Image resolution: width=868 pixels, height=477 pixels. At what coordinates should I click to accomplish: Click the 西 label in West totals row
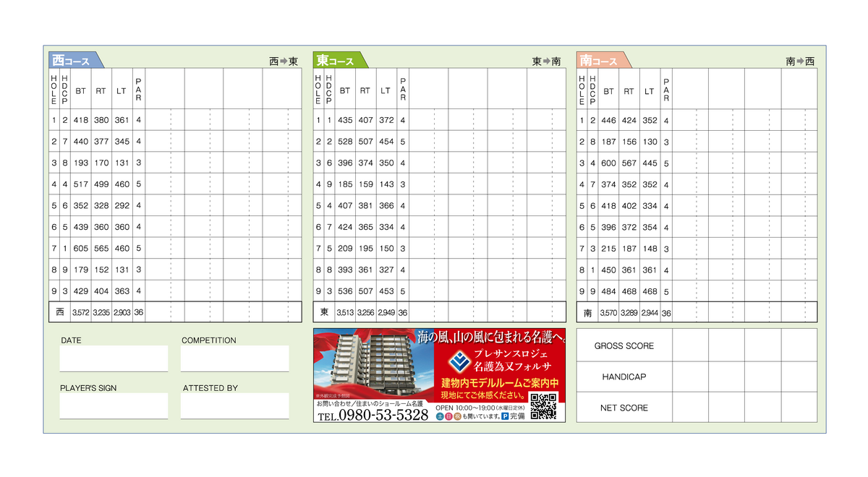click(60, 312)
